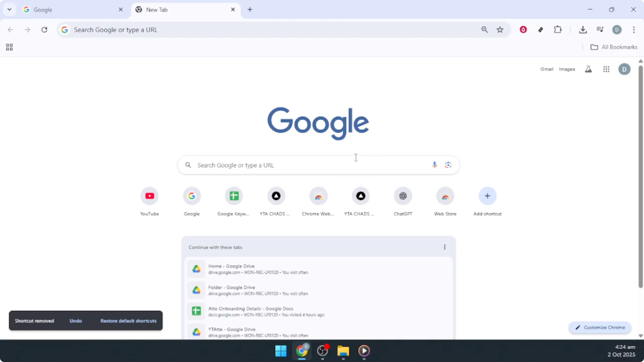Open the Gmail link
Image resolution: width=644 pixels, height=362 pixels.
[x=547, y=69]
